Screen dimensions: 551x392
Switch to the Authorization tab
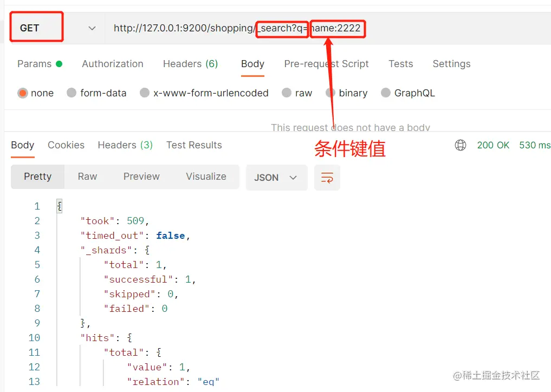point(112,64)
